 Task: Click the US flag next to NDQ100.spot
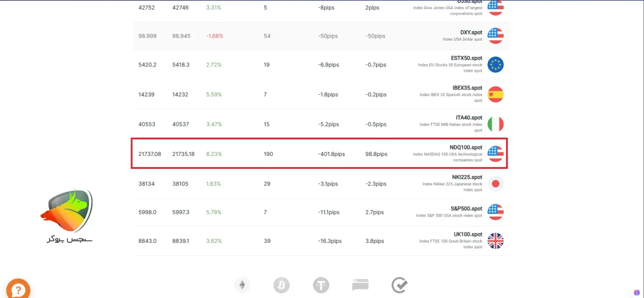point(495,154)
